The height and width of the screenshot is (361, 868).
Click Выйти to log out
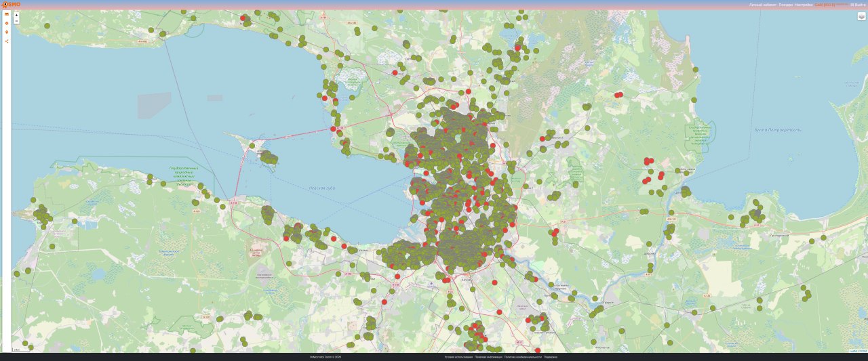coord(858,5)
